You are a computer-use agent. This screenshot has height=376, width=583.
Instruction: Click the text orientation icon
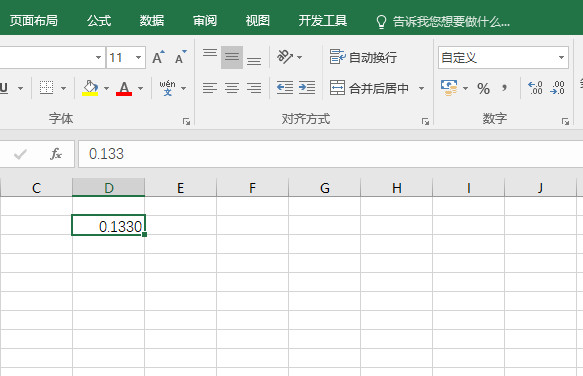click(285, 57)
